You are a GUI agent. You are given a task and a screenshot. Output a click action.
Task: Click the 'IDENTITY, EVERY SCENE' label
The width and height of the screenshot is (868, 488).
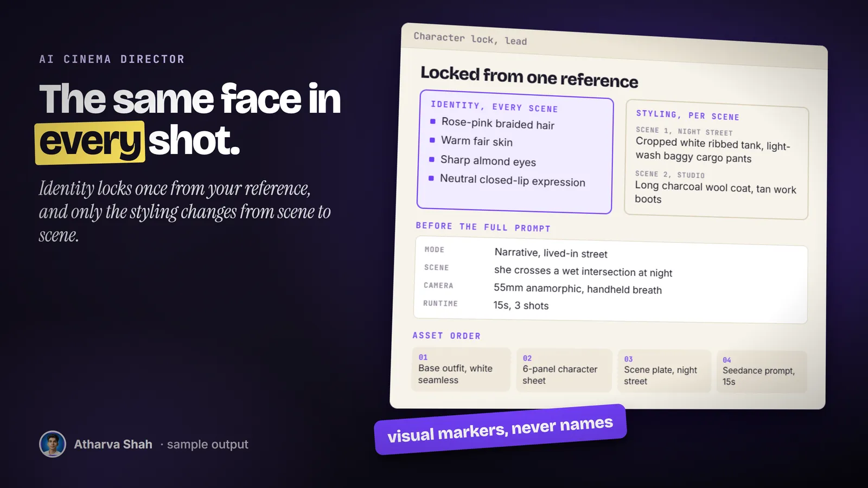[x=494, y=106]
